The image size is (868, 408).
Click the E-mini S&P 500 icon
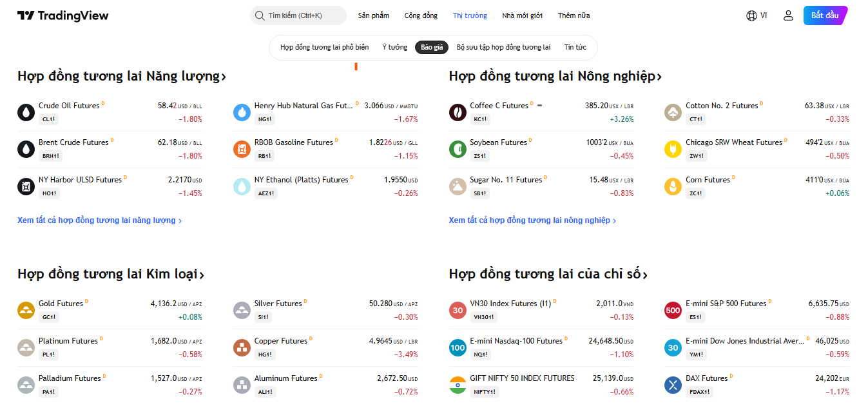(x=673, y=311)
